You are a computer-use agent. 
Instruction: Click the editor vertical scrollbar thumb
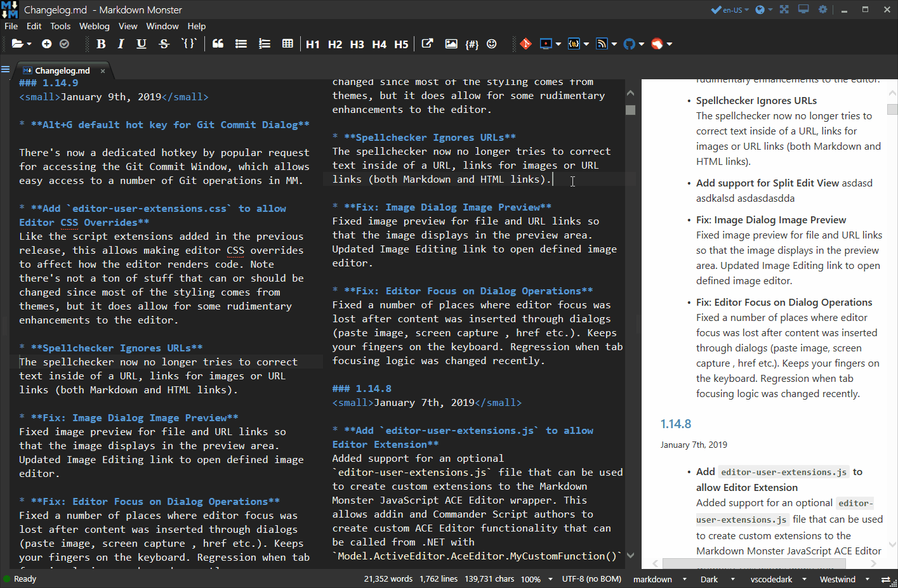pos(630,110)
